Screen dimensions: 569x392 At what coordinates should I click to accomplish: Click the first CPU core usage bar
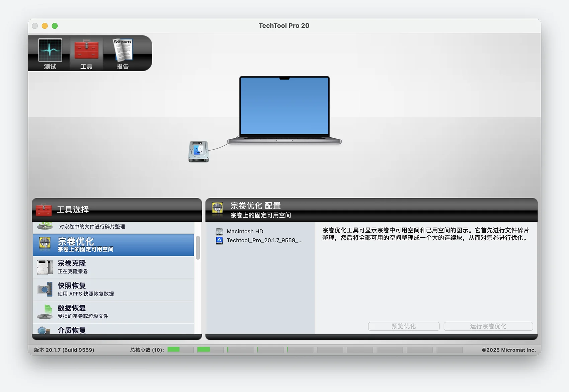tap(180, 350)
